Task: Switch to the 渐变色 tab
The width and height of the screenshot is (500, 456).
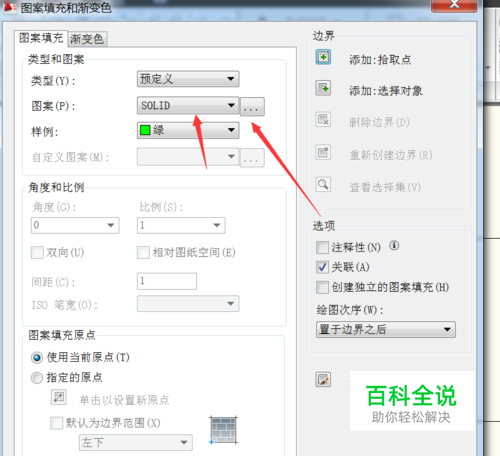Action: tap(87, 39)
